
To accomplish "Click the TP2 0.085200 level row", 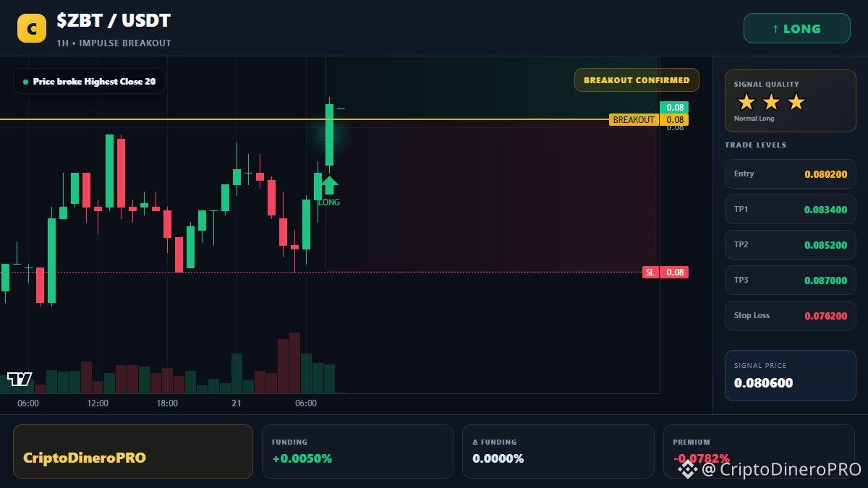I will click(x=791, y=245).
